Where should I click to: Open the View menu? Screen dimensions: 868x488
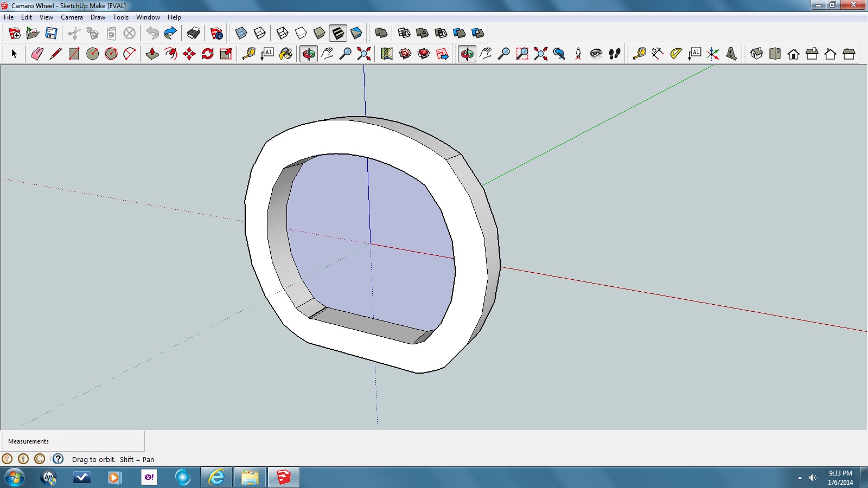tap(46, 17)
